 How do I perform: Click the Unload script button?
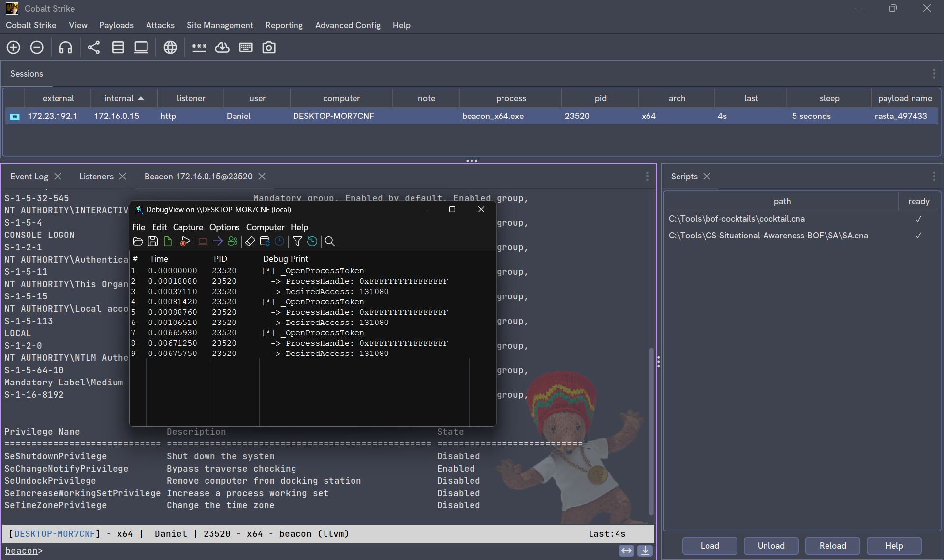coord(771,546)
